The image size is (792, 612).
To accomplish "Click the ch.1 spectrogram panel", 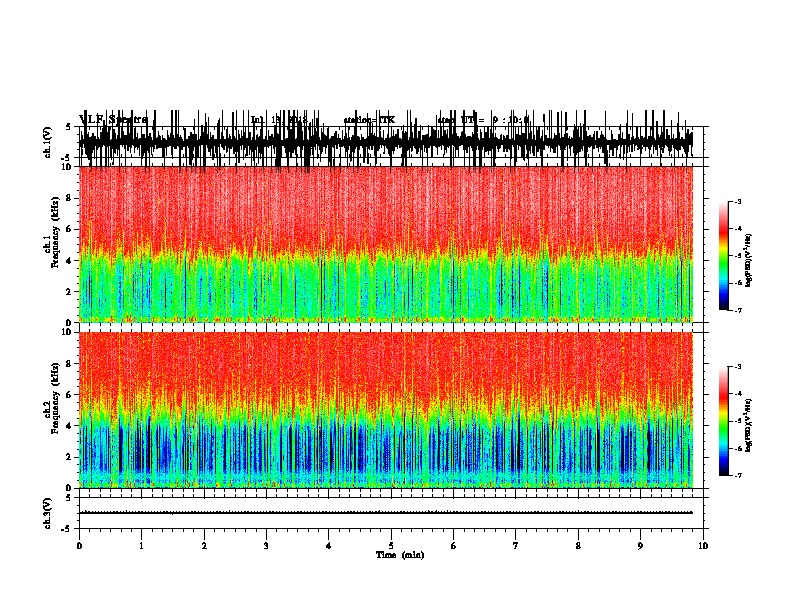I will click(386, 244).
